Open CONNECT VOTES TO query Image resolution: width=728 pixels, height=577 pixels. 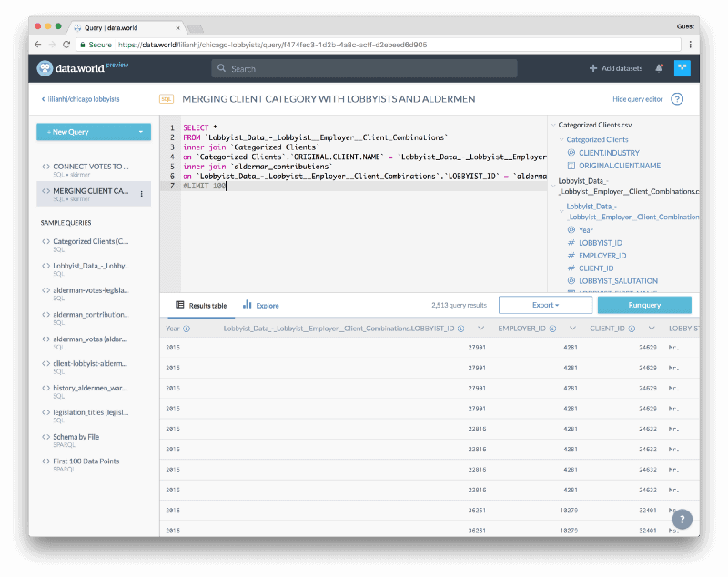tap(94, 169)
